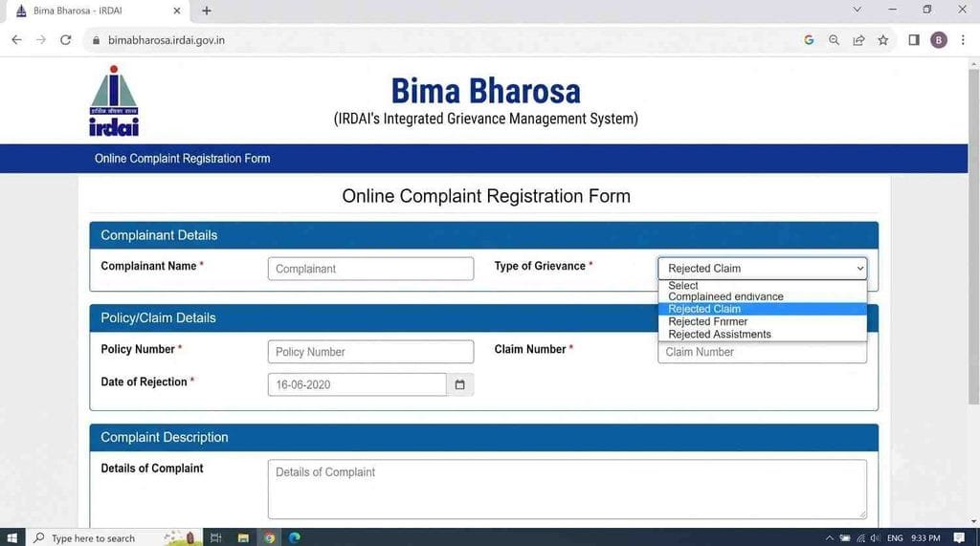Click the Complainant Details section header
980x546 pixels.
[483, 235]
